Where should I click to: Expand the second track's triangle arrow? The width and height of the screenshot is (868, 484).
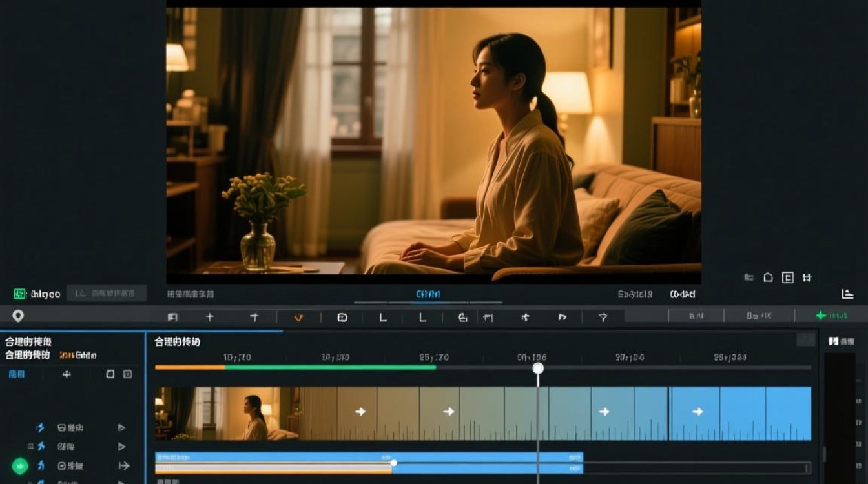(121, 446)
